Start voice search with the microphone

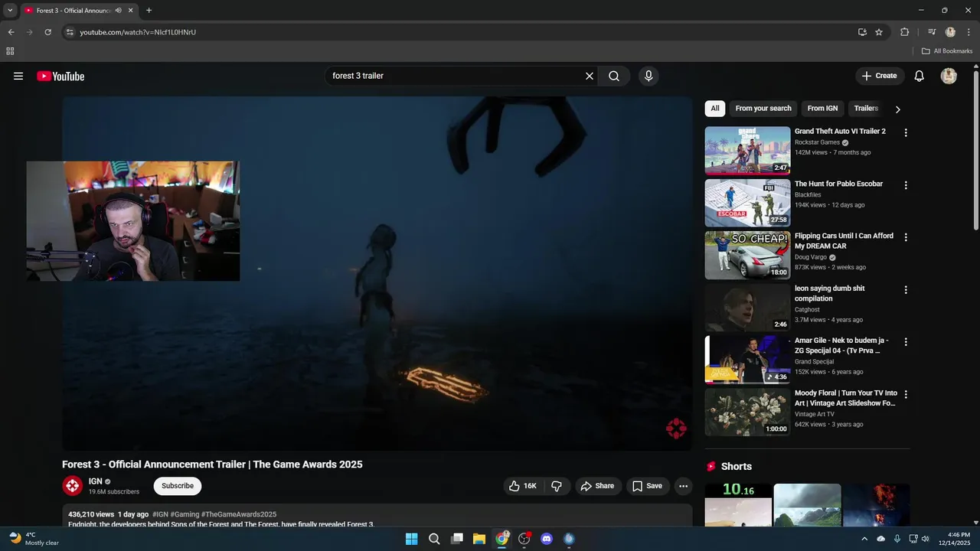pyautogui.click(x=648, y=76)
